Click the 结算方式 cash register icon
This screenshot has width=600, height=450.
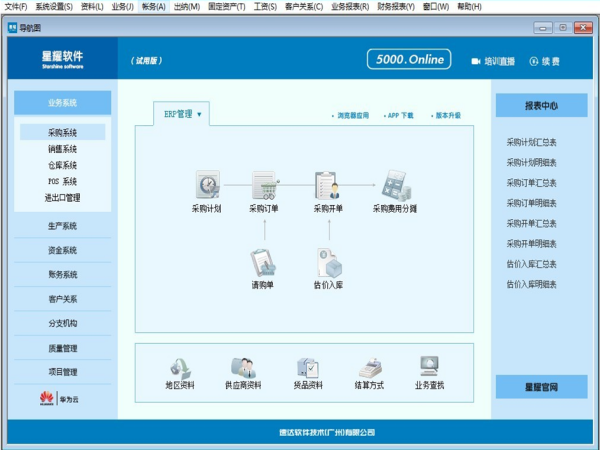pos(371,366)
